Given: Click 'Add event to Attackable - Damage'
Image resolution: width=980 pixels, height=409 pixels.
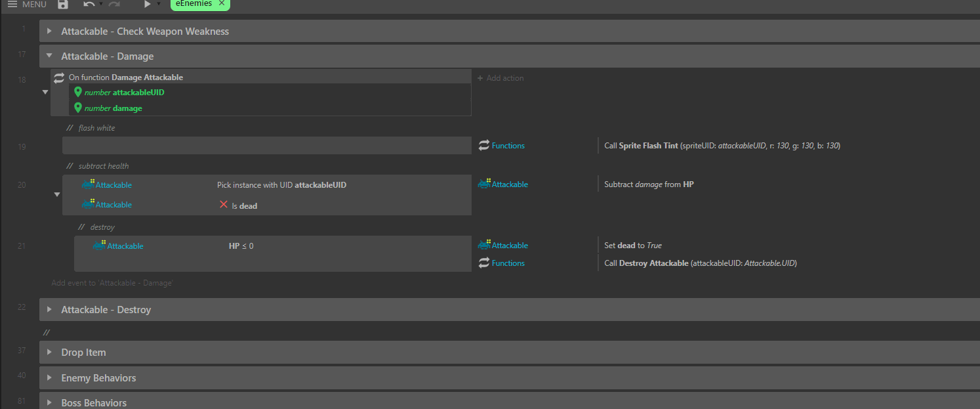Looking at the screenshot, I should (x=113, y=282).
